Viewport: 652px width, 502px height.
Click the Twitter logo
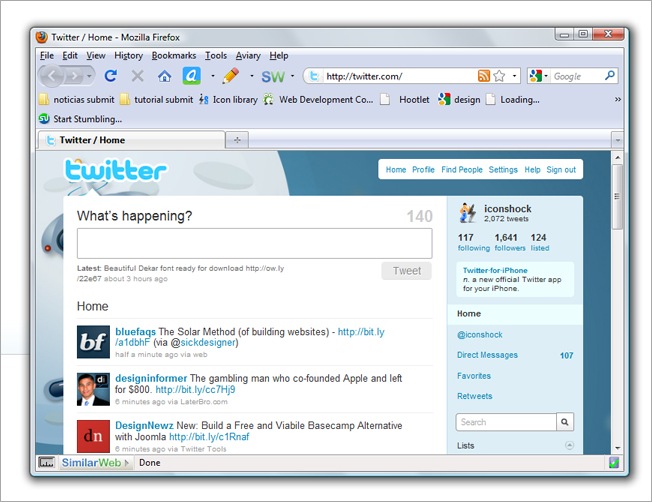tap(116, 171)
